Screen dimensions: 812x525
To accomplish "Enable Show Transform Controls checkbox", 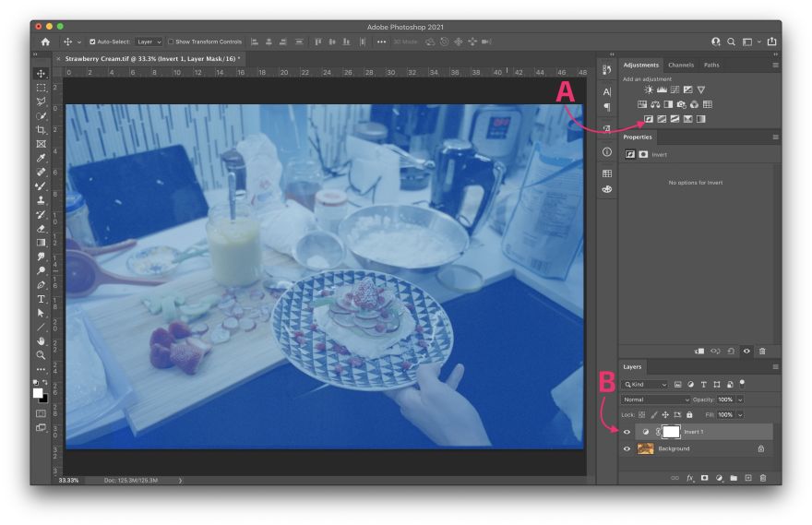I will (171, 42).
